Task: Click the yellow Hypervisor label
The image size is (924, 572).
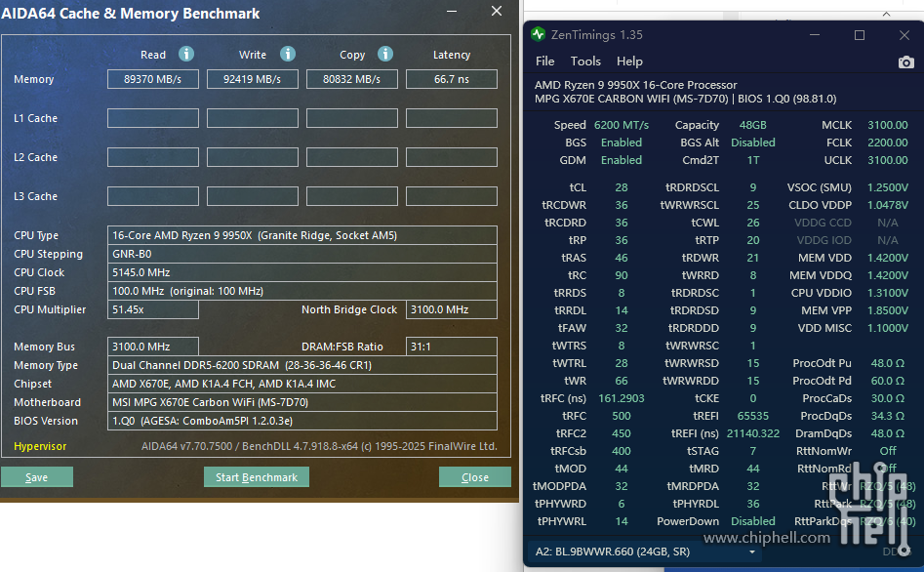Action: [x=40, y=446]
